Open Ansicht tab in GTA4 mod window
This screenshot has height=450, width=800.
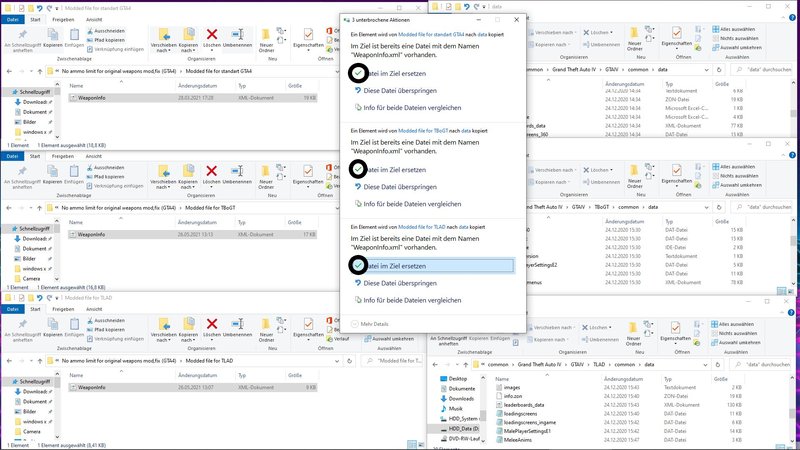point(94,19)
